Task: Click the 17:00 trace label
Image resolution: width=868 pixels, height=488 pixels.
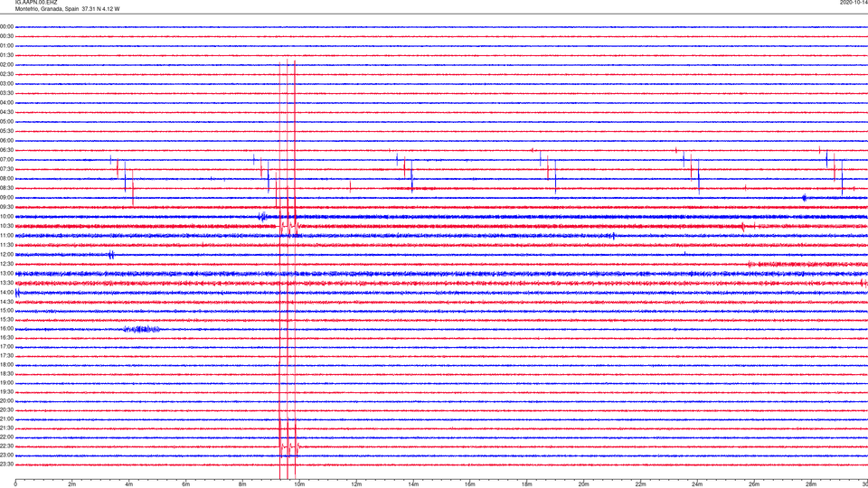Action: click(x=6, y=346)
